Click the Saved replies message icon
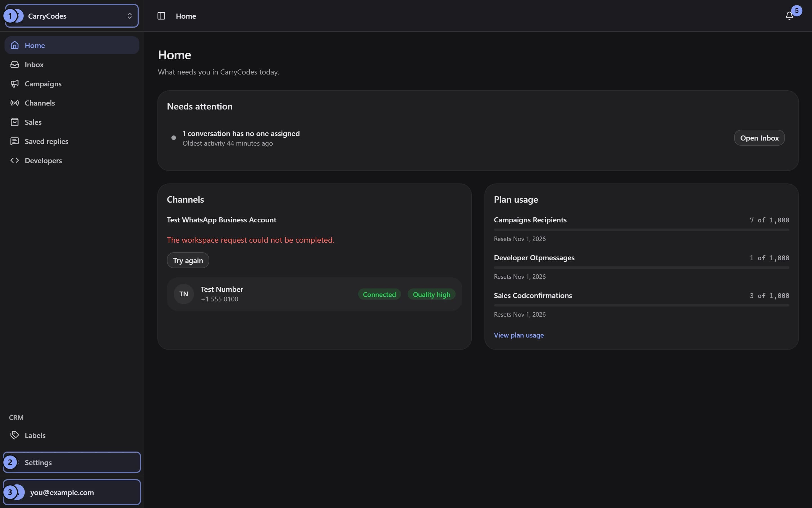Viewport: 812px width, 508px height. tap(14, 141)
